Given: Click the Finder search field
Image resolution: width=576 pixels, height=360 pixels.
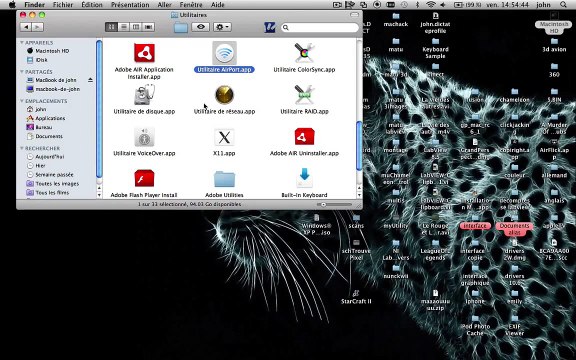Looking at the screenshot, I should [x=320, y=27].
